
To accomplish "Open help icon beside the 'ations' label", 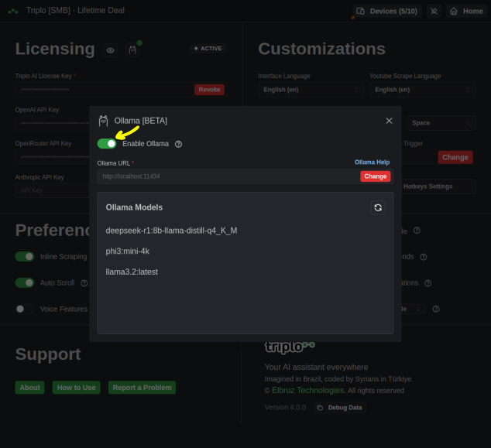I will coord(427,283).
